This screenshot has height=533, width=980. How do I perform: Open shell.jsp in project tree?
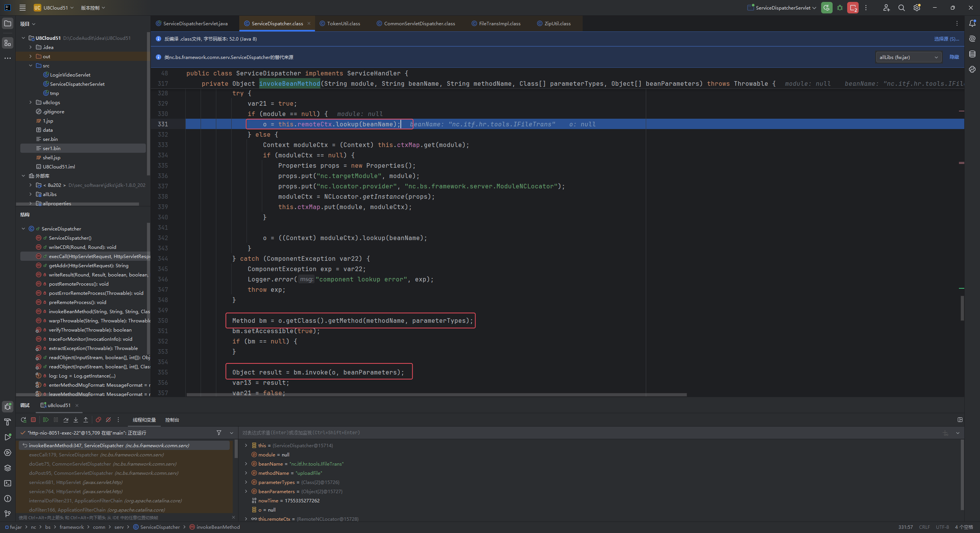pos(52,157)
